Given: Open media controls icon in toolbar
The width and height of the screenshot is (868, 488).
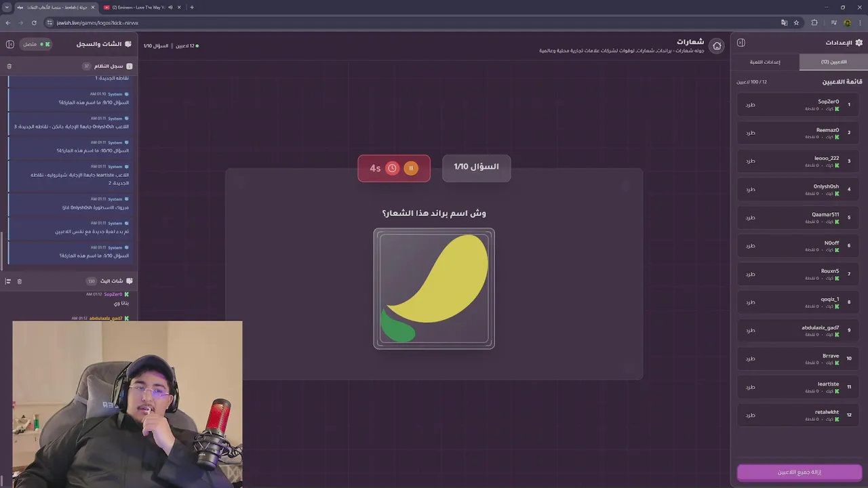Looking at the screenshot, I should point(834,22).
